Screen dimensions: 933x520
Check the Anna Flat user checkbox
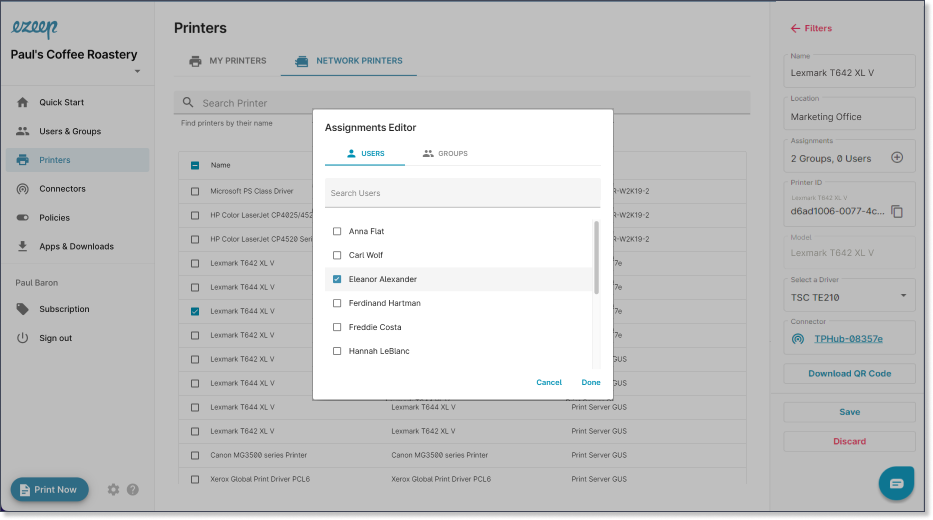pyautogui.click(x=337, y=231)
